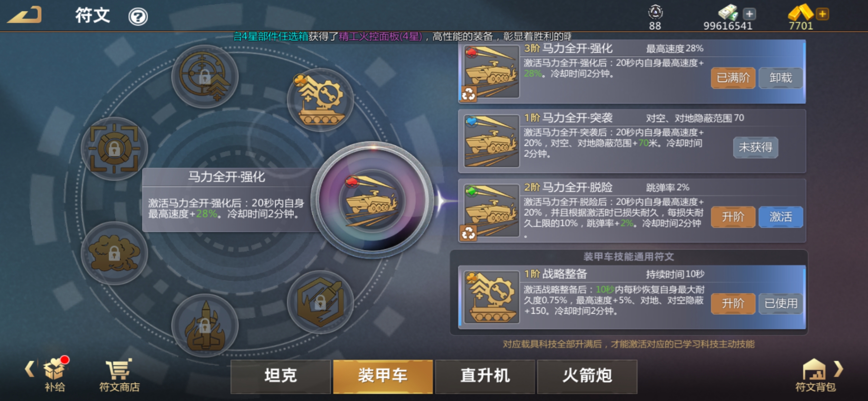Switch to the 火箭炮 tab
Viewport: 868px width, 401px height.
pos(587,376)
